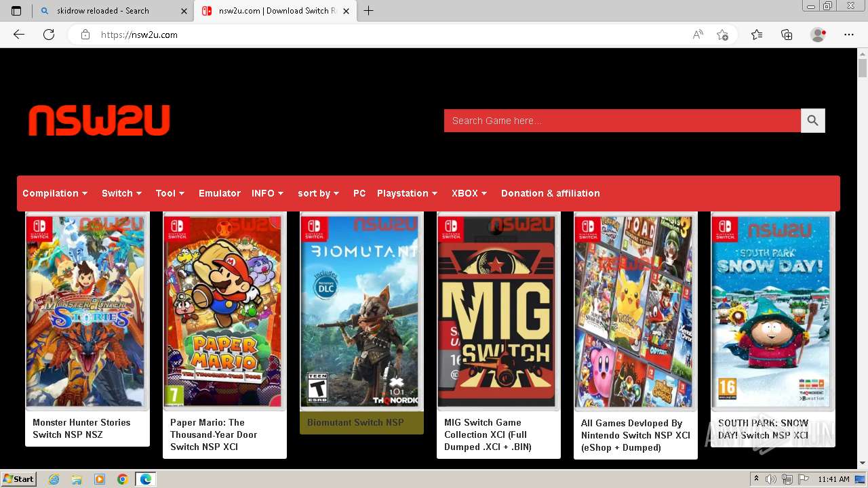Image resolution: width=868 pixels, height=488 pixels.
Task: Open All Games Developed By Nintendo link
Action: [635, 435]
